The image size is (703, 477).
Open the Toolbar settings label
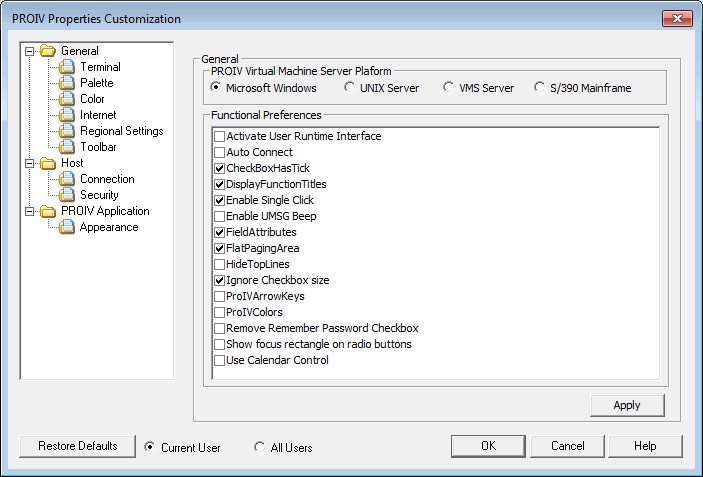pyautogui.click(x=98, y=147)
